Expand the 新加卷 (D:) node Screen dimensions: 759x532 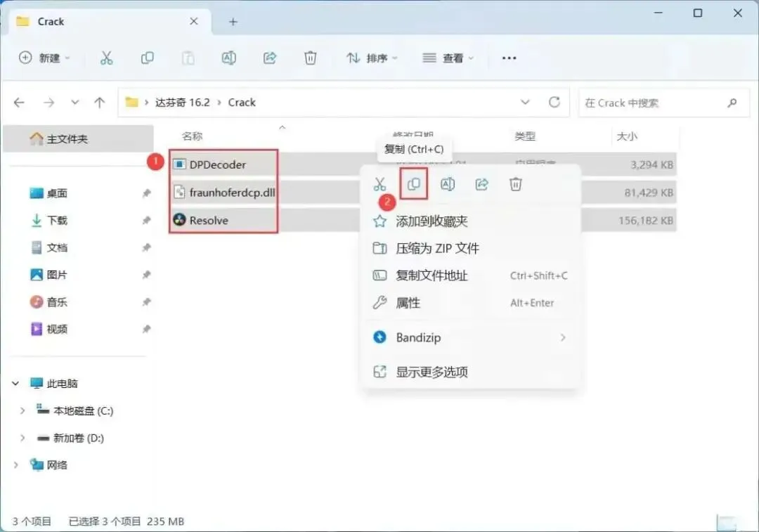coord(22,438)
